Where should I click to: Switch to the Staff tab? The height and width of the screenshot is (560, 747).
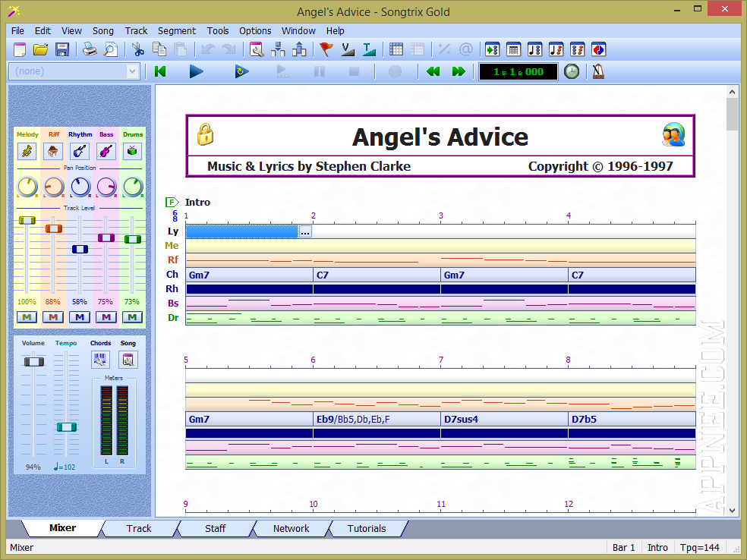(215, 529)
